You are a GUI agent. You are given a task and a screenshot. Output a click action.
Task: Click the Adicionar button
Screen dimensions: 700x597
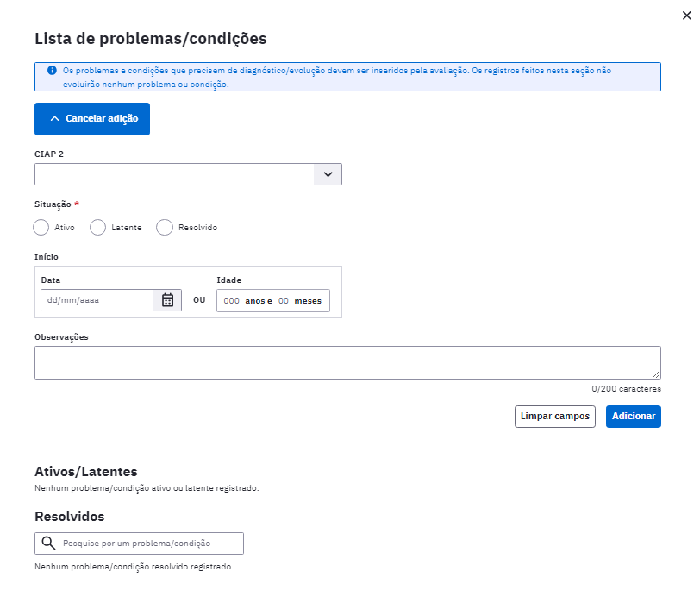pos(633,417)
